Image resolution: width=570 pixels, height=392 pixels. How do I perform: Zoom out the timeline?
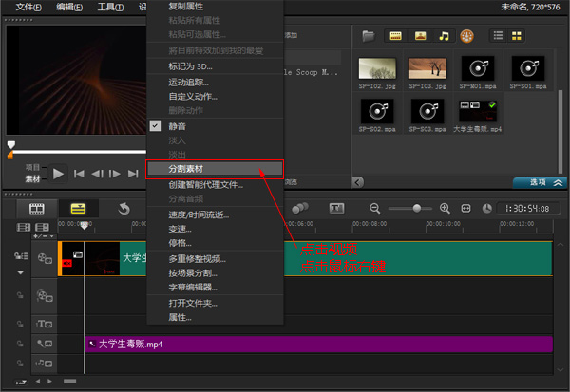(x=375, y=208)
